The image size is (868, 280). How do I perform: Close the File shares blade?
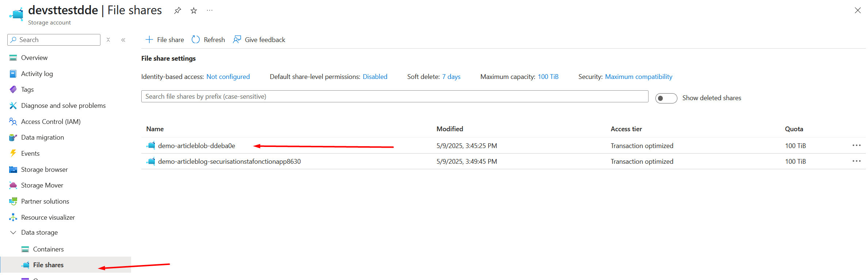(858, 10)
